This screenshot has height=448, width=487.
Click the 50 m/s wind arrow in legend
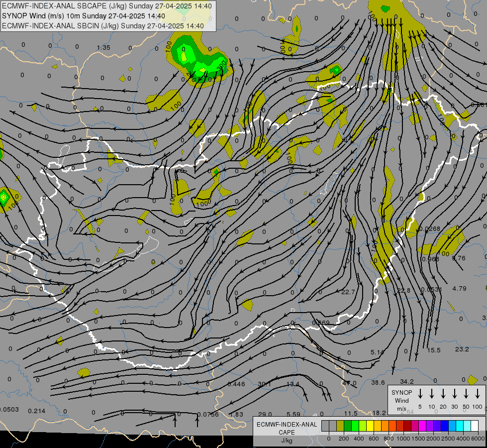[x=466, y=394]
